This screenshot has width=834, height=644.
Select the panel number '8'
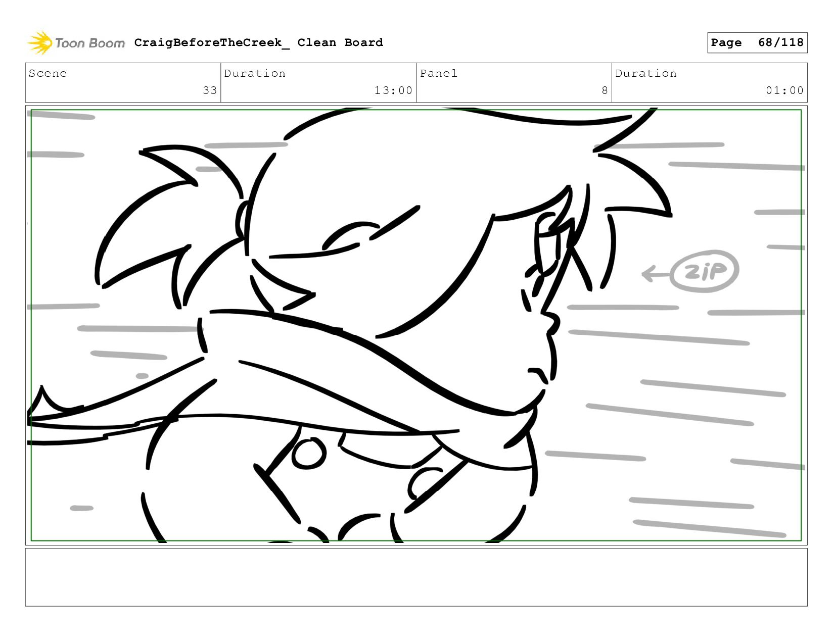605,90
